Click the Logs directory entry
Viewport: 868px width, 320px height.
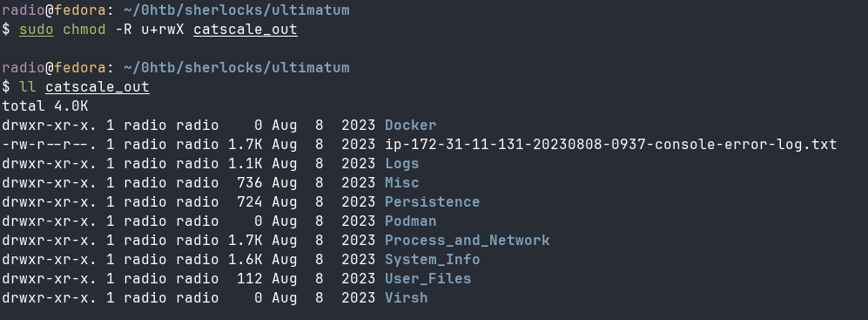(402, 164)
